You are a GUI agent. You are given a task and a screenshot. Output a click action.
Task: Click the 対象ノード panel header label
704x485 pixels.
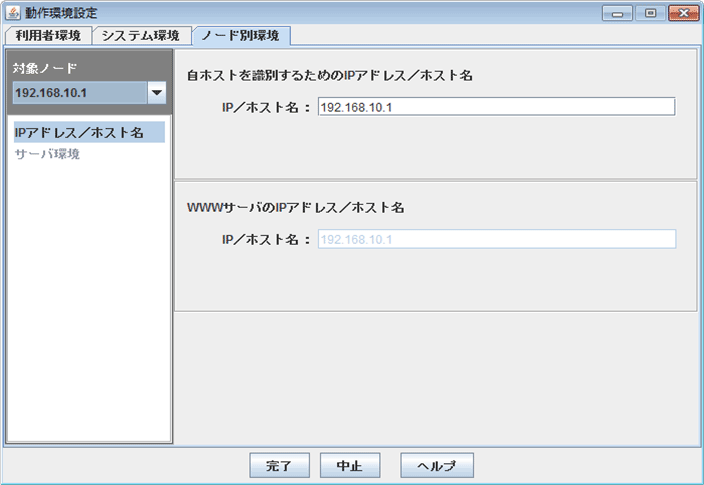tap(45, 69)
